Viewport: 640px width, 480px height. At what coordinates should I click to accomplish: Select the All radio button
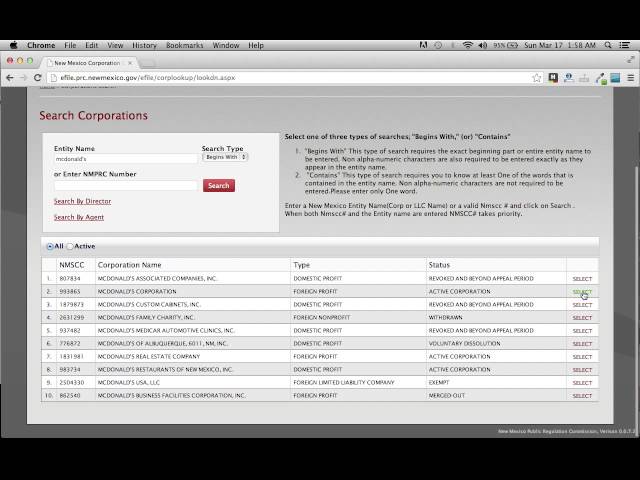click(x=50, y=247)
